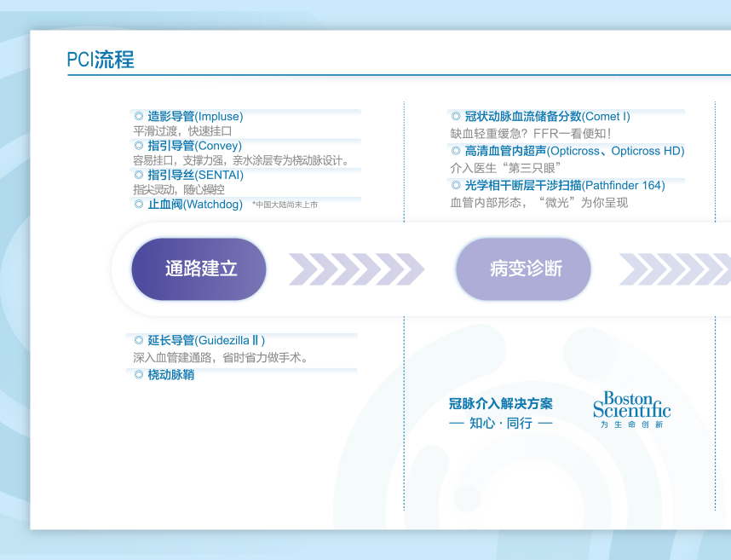Click the bullet icon beside 光学相干断层干涉扫描
731x560 pixels.
click(456, 185)
